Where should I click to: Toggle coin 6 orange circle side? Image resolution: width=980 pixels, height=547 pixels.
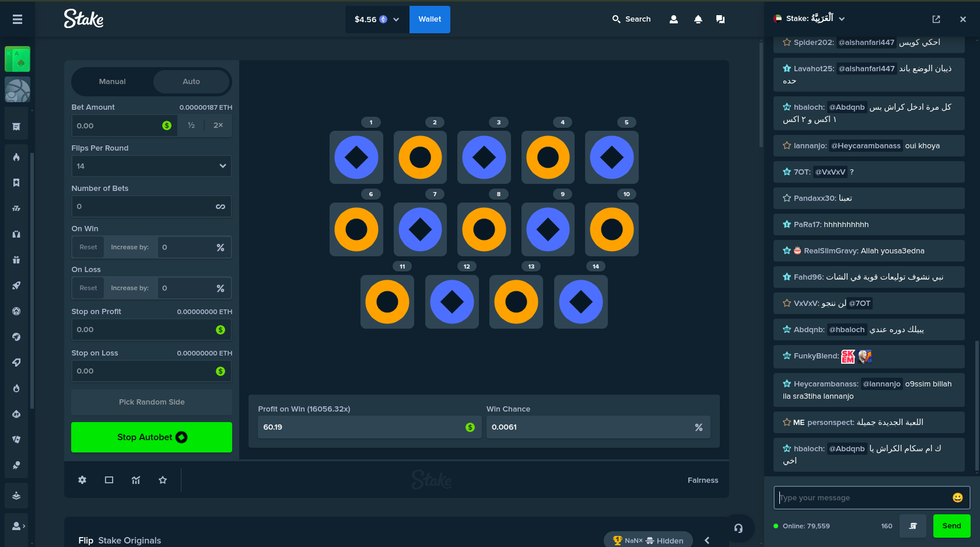[x=356, y=229]
